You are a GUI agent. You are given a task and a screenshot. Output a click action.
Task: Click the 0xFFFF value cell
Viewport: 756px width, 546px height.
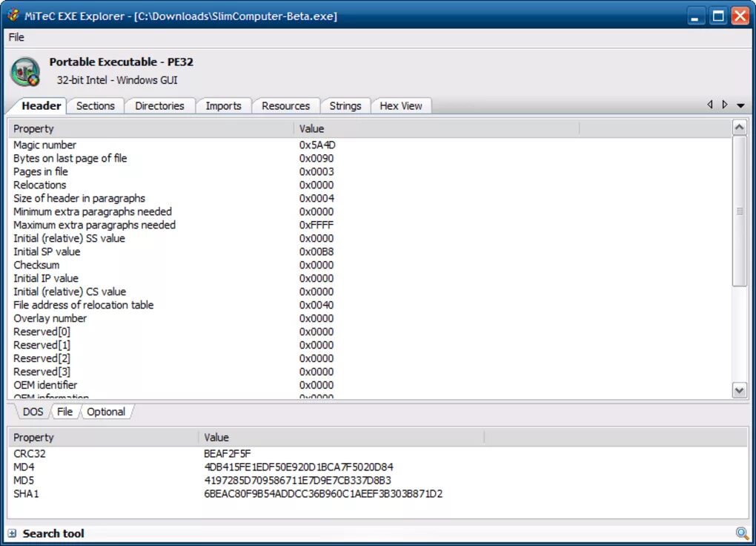(316, 225)
